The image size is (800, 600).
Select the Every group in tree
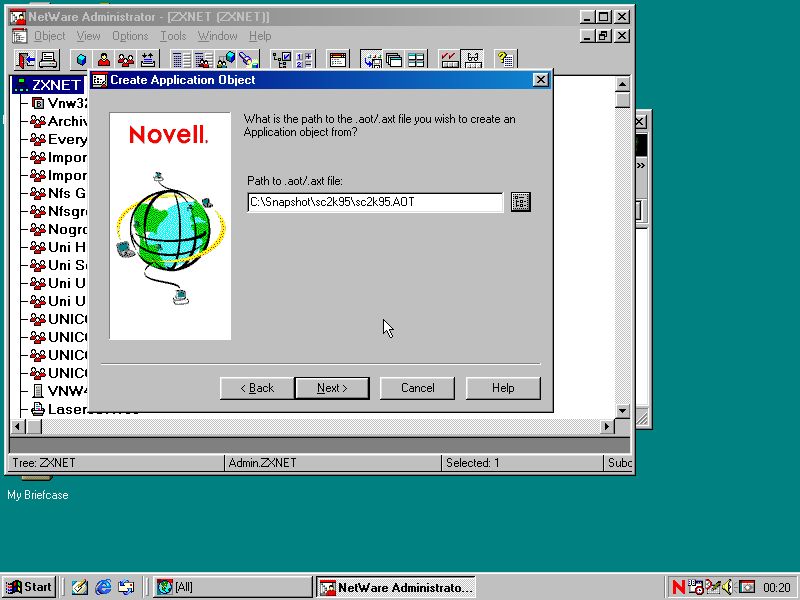click(x=59, y=139)
